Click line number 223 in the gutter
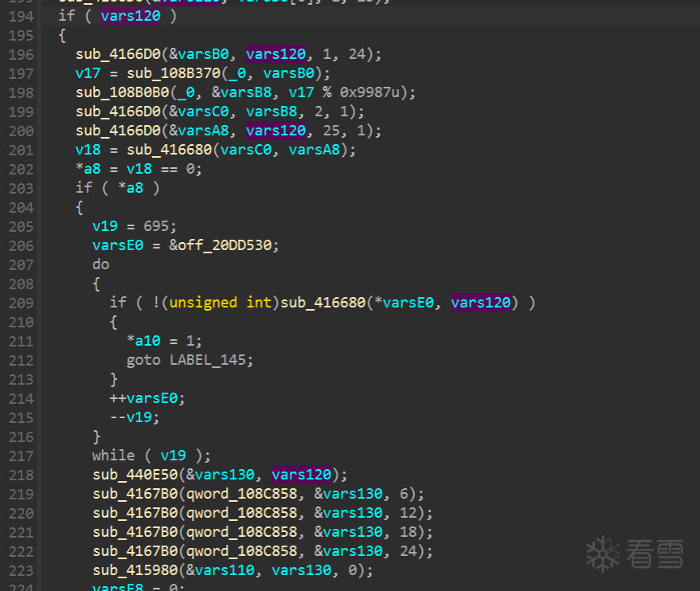Viewport: 700px width, 591px height. tap(21, 571)
